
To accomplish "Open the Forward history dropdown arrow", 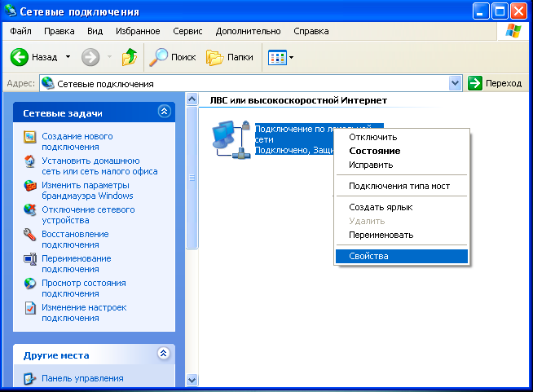I will coord(109,57).
